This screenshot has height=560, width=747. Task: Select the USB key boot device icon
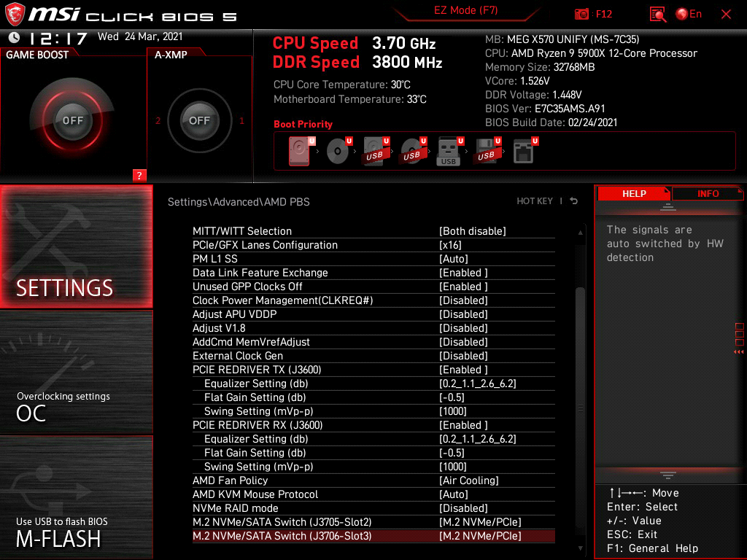point(449,151)
